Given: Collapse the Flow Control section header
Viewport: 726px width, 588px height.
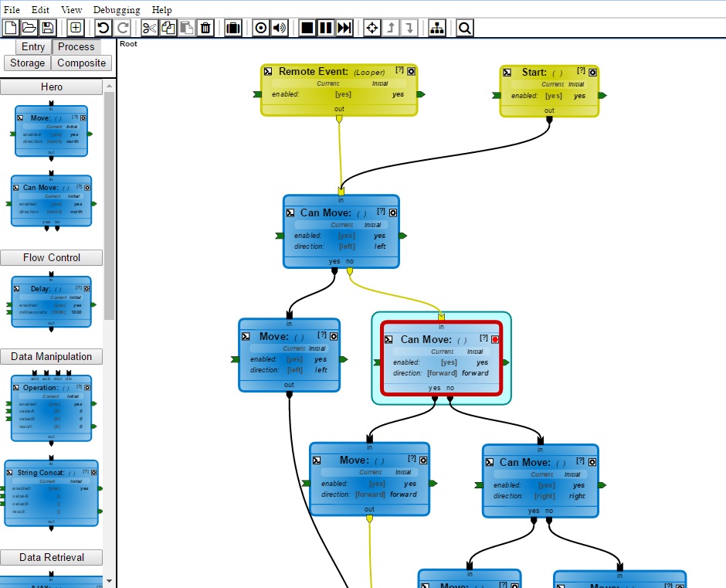Looking at the screenshot, I should 52,257.
